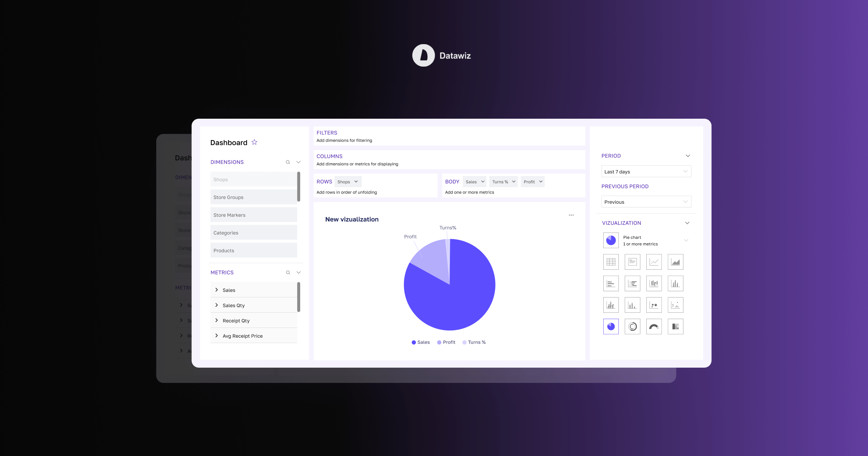This screenshot has width=868, height=456.
Task: Click the area chart icon in visualization panel
Action: click(x=676, y=262)
